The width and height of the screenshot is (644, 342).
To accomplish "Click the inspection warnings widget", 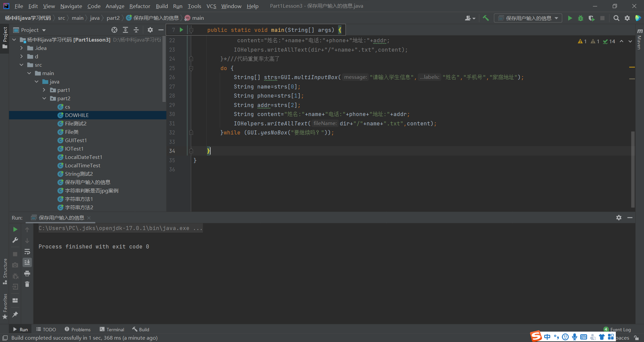I will (596, 41).
